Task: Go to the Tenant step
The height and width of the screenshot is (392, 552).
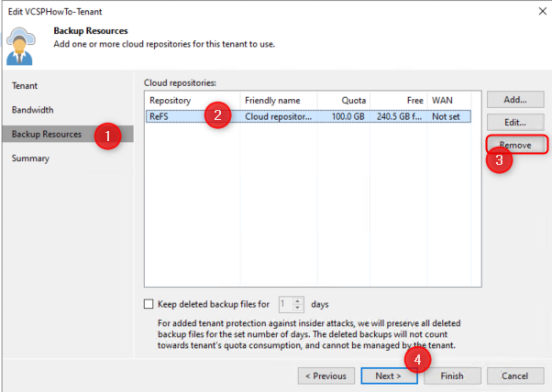Action: 25,85
